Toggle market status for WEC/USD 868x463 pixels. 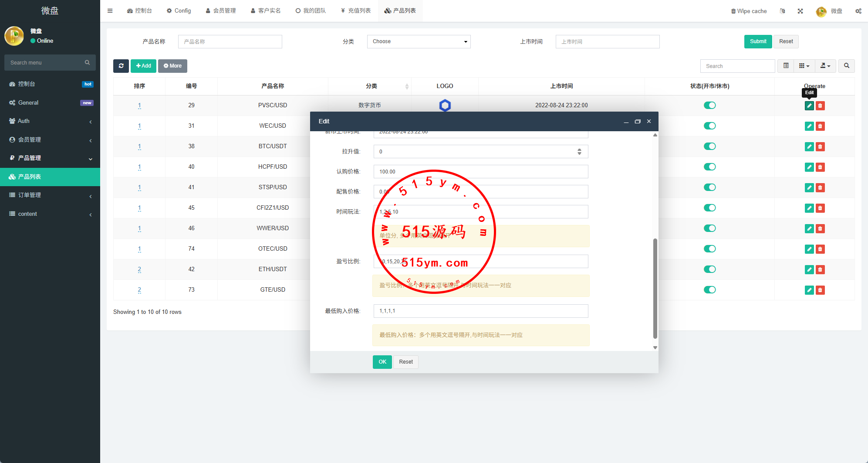(x=709, y=126)
